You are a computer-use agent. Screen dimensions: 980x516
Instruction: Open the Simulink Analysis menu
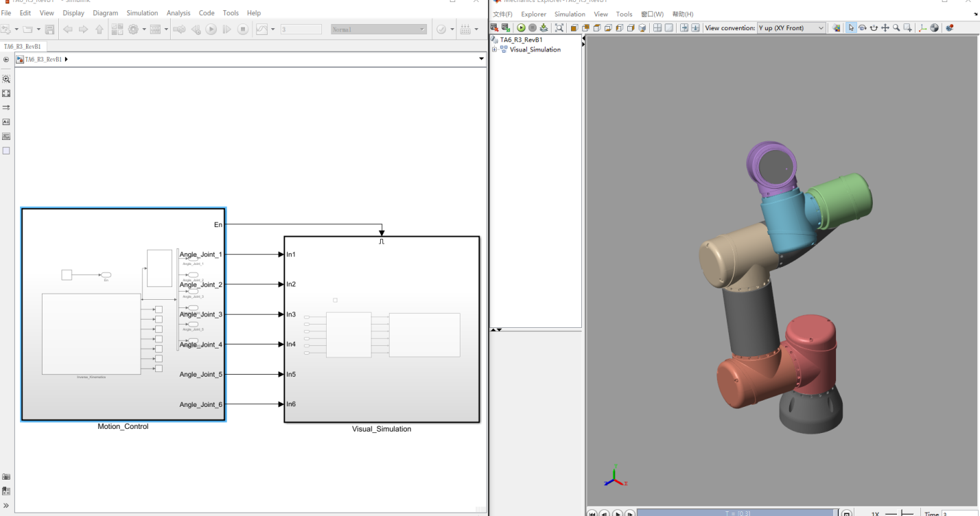tap(178, 13)
